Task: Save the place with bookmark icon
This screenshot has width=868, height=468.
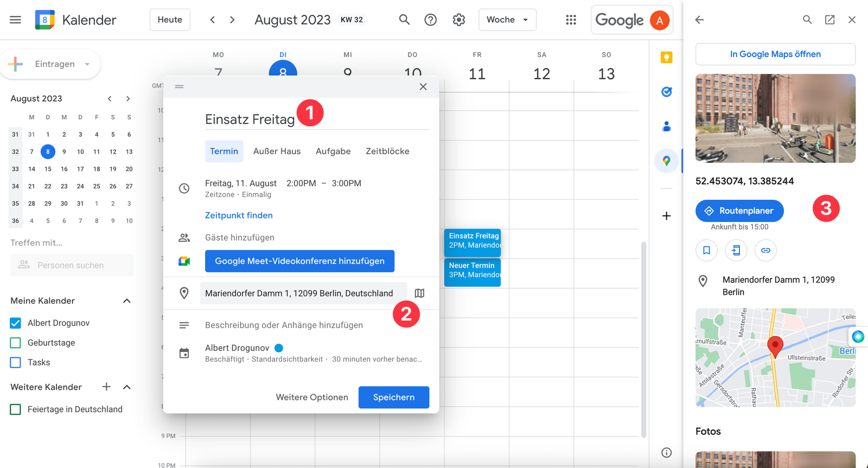Action: click(706, 250)
